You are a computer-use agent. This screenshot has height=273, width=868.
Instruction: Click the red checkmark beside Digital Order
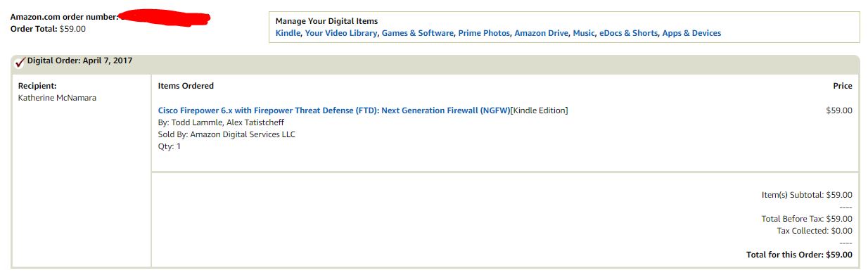click(x=20, y=63)
